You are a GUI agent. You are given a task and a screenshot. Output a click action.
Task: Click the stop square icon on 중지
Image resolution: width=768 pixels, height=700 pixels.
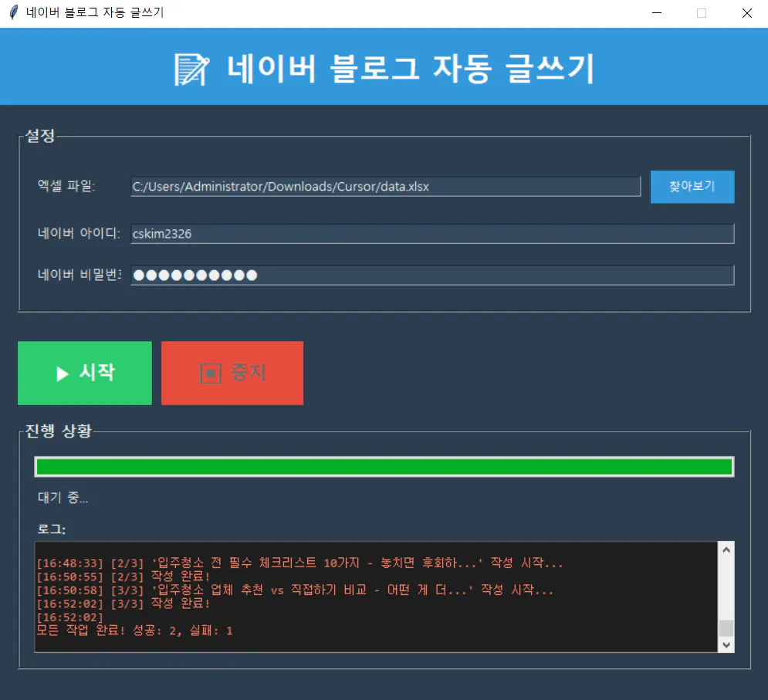tap(211, 374)
